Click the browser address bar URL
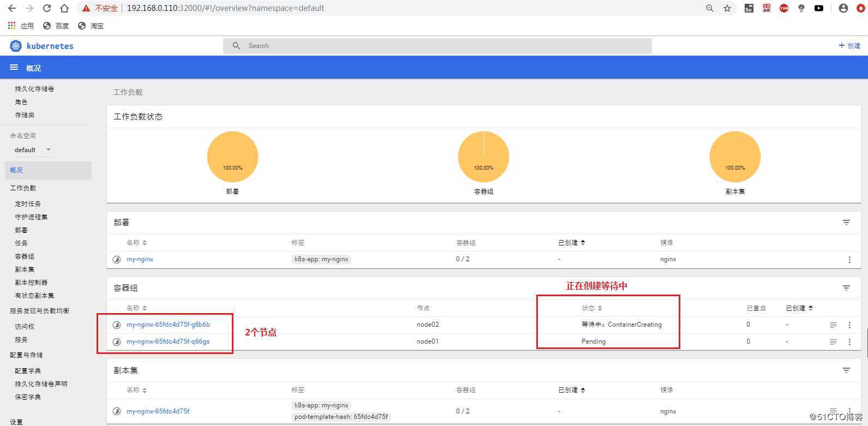This screenshot has width=868, height=426. tap(225, 8)
